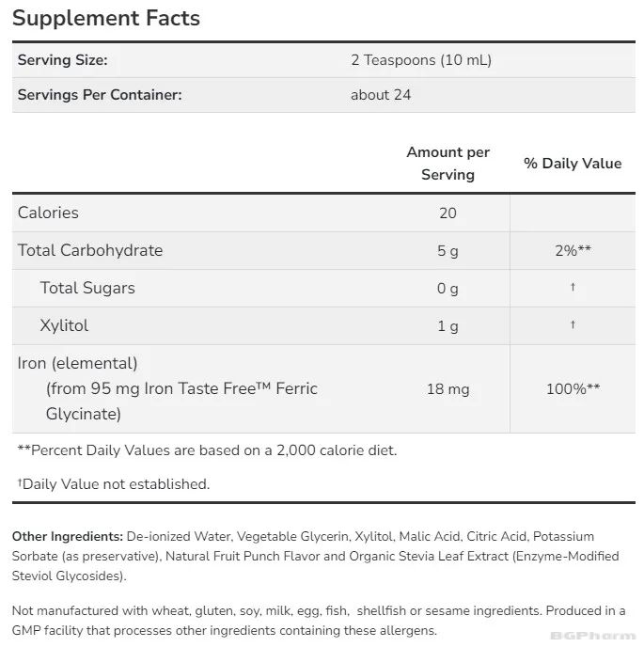Select the Total Sugars row label
The image size is (644, 647).
pyautogui.click(x=87, y=288)
